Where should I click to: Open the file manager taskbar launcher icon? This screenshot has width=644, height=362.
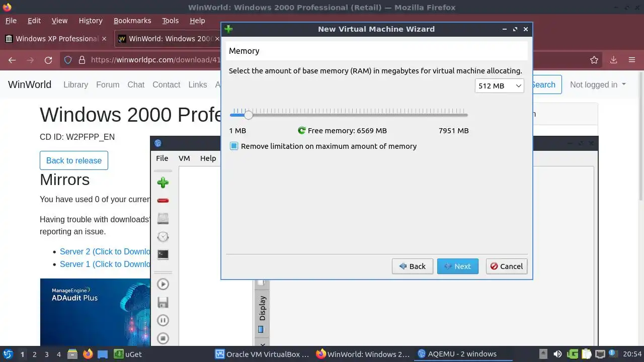[x=72, y=354]
